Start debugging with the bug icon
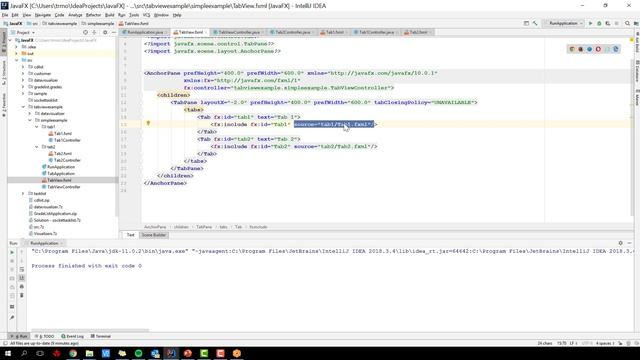This screenshot has height=360, width=640. [599, 24]
